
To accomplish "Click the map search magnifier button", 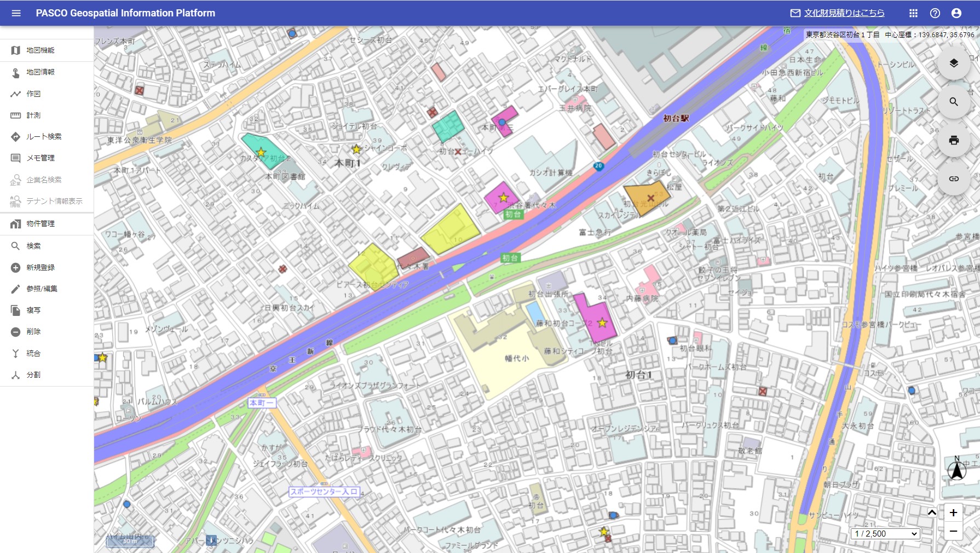I will 954,102.
